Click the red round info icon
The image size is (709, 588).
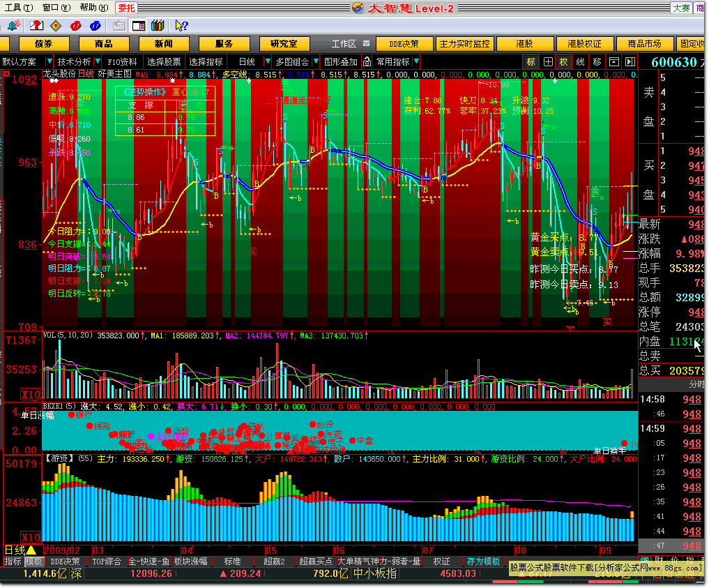(75, 26)
